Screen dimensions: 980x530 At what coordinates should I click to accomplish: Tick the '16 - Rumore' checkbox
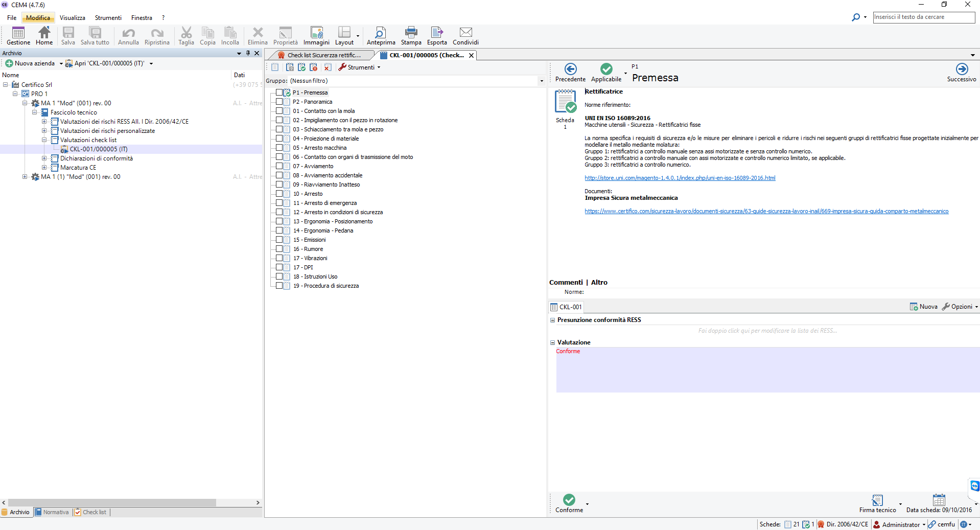tap(279, 249)
